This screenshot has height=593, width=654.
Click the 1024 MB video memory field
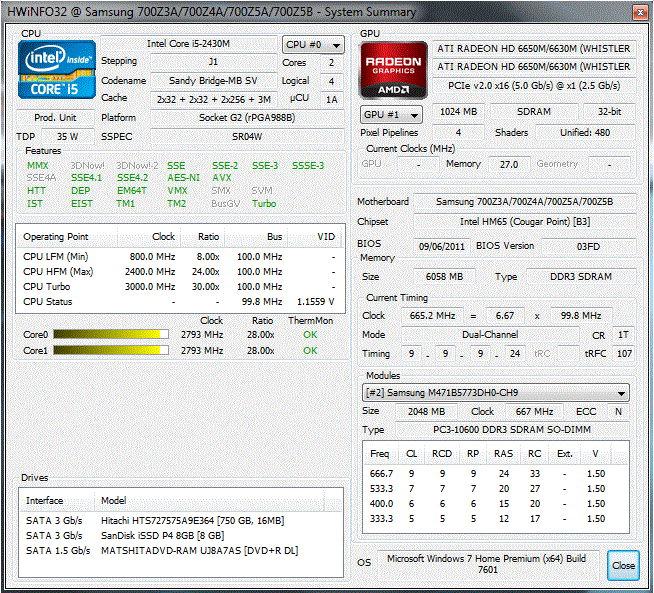pos(458,112)
